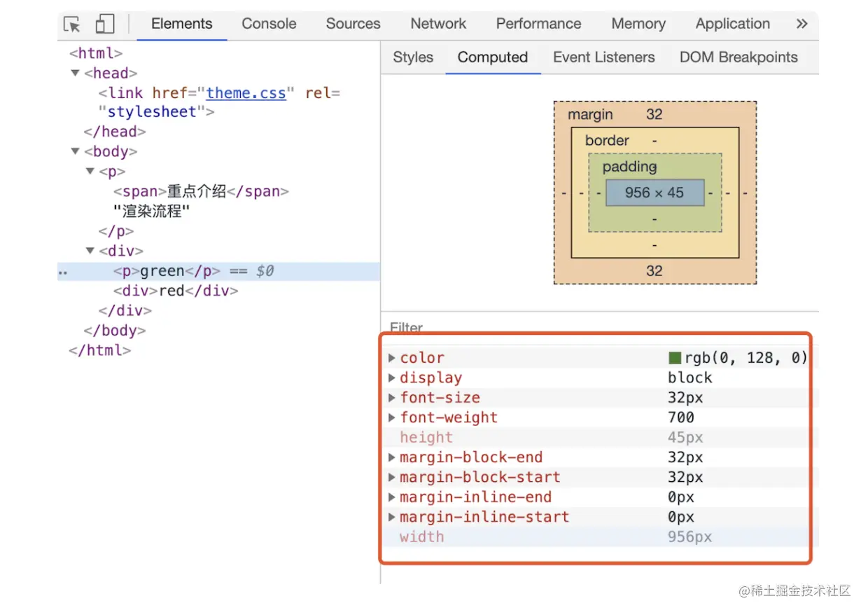Viewport: 868px width, 615px height.
Task: Click the green color swatch
Action: 675,358
